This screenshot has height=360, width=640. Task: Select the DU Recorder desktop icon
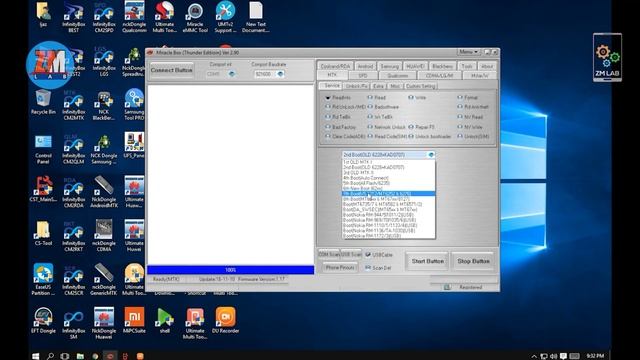[225, 321]
